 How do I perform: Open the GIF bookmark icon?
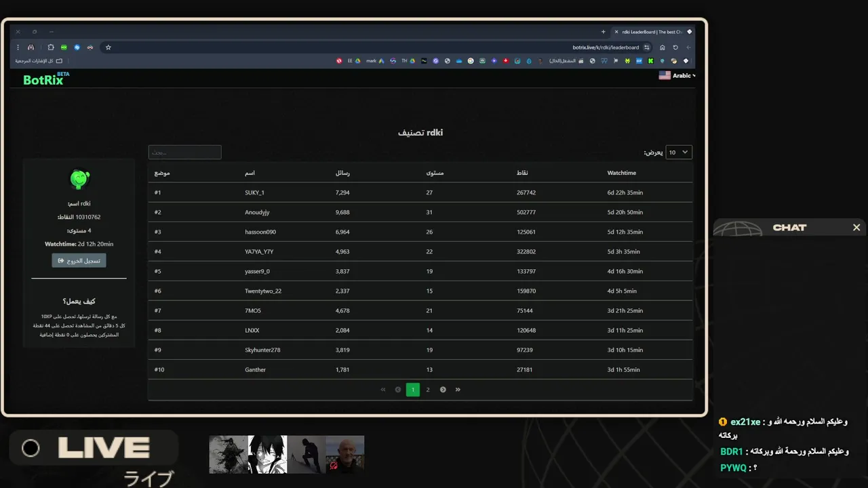coord(639,61)
